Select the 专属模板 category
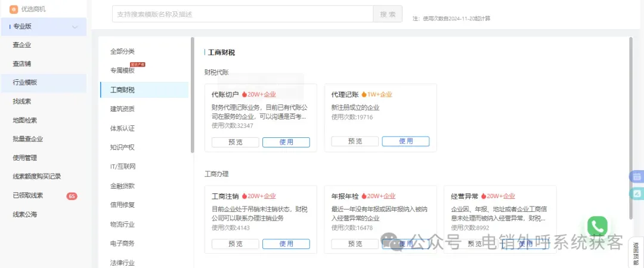The height and width of the screenshot is (268, 644). pos(144,70)
